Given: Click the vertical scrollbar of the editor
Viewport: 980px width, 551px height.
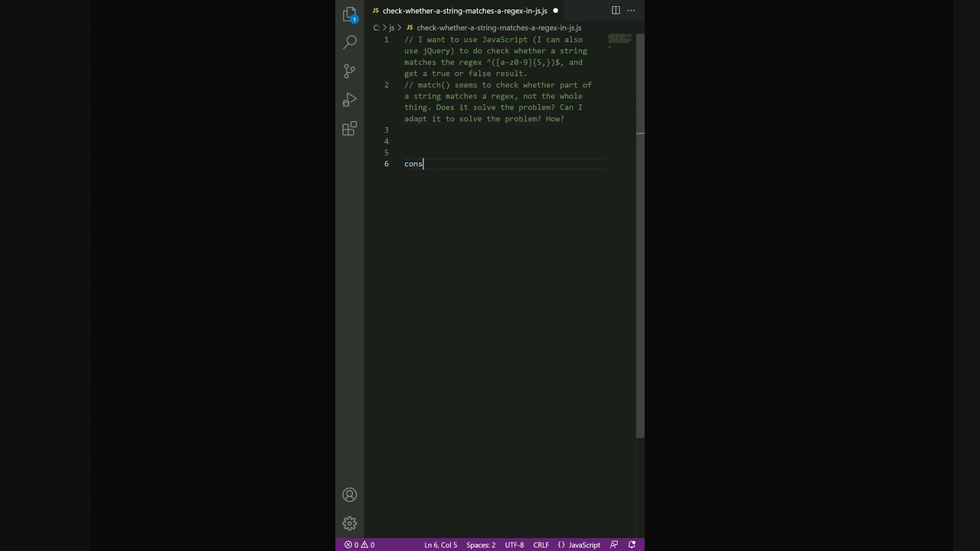Looking at the screenshot, I should coord(640,236).
